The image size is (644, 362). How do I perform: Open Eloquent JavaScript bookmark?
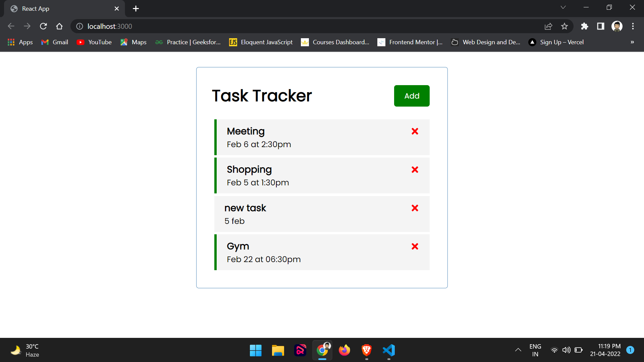tap(261, 42)
